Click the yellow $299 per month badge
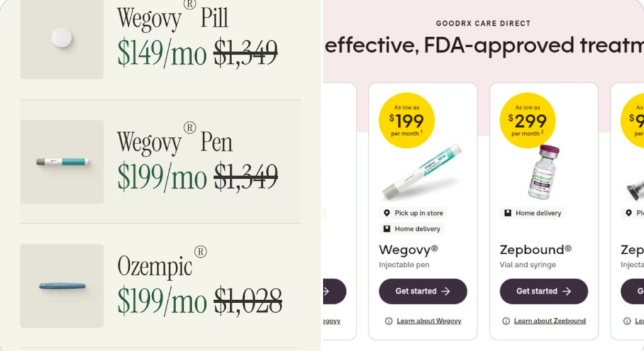This screenshot has width=644, height=351. click(x=527, y=120)
